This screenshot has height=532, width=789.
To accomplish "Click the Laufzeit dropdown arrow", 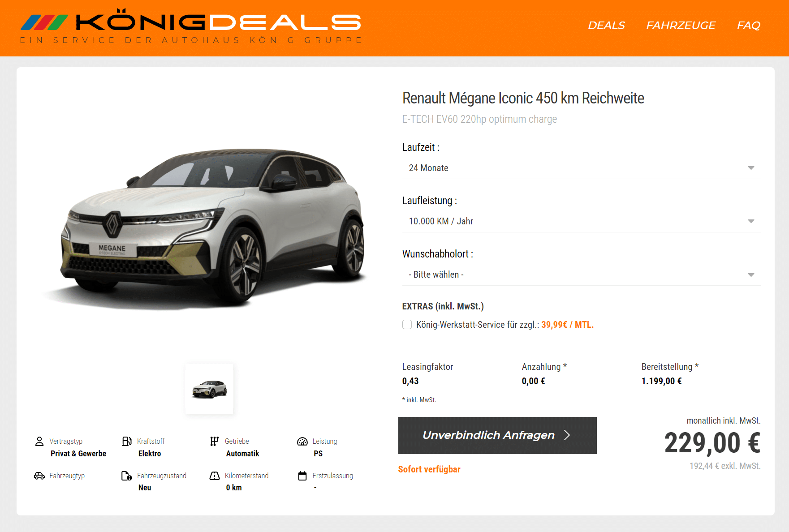I will point(751,168).
